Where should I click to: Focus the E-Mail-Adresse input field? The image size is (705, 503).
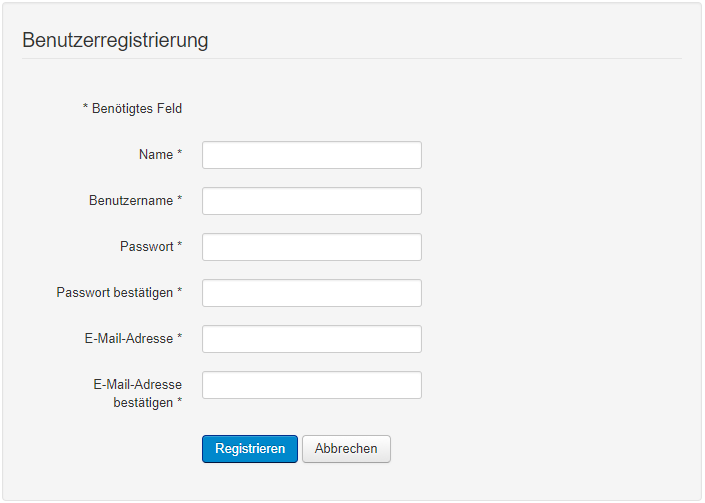tap(311, 339)
